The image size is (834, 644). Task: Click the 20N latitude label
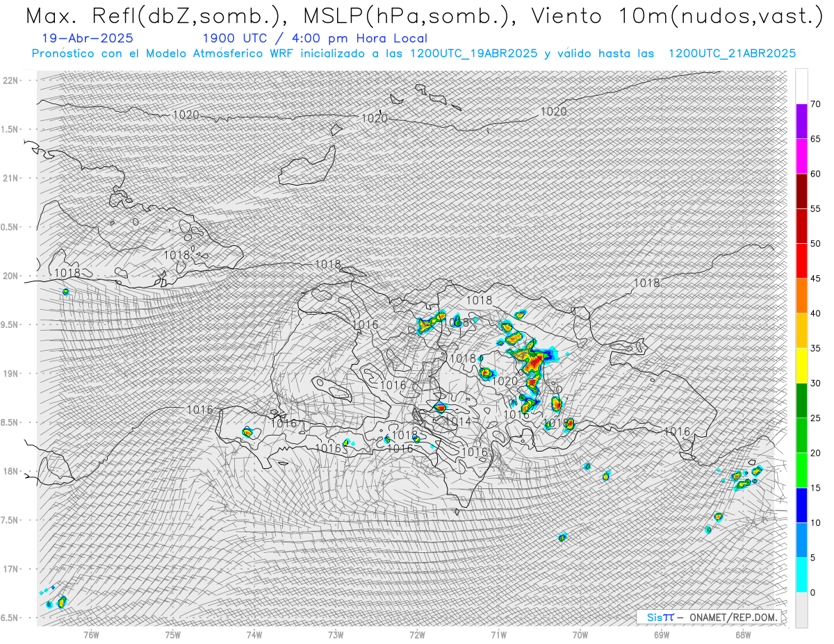(10, 276)
